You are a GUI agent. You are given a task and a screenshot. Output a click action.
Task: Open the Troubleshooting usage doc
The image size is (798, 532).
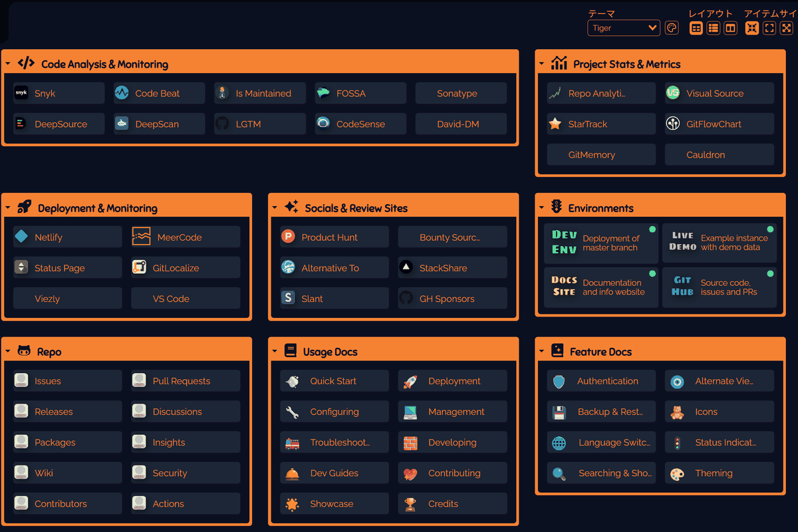(x=334, y=442)
